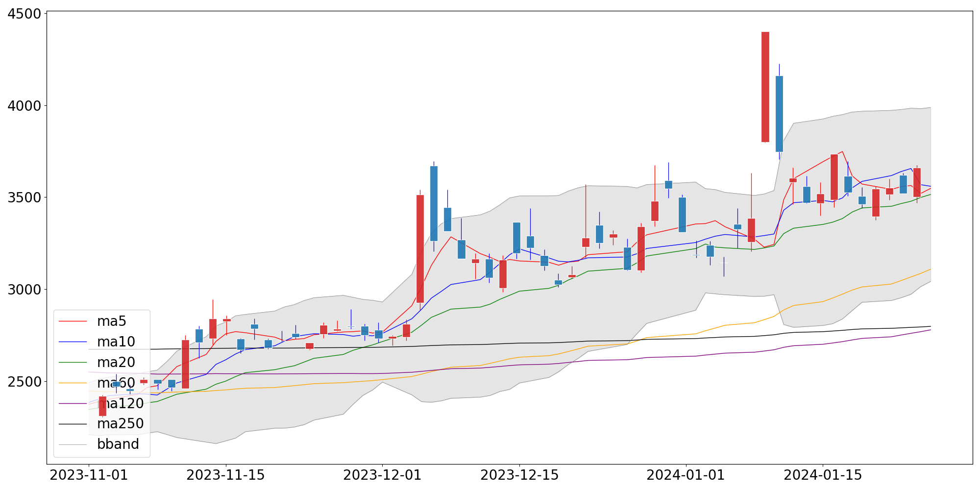Click the 4500 y-axis label
Viewport: 980px width, 490px height.
point(24,14)
